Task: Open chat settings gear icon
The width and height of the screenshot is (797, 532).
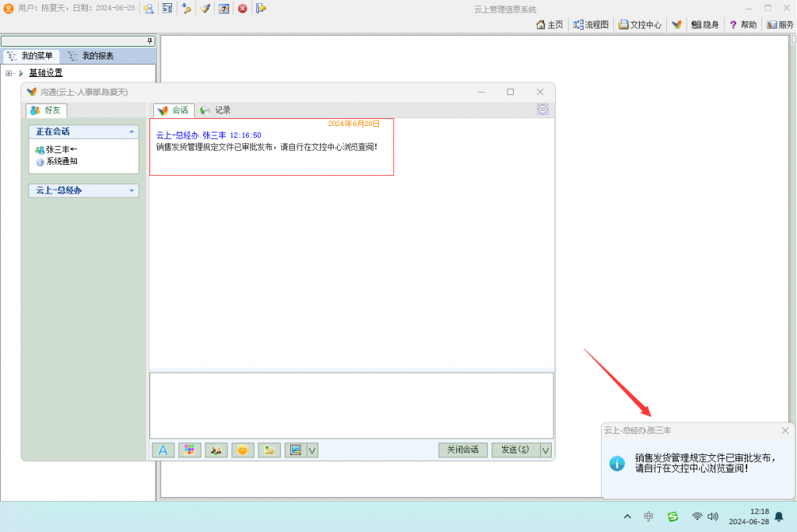Action: click(x=542, y=110)
